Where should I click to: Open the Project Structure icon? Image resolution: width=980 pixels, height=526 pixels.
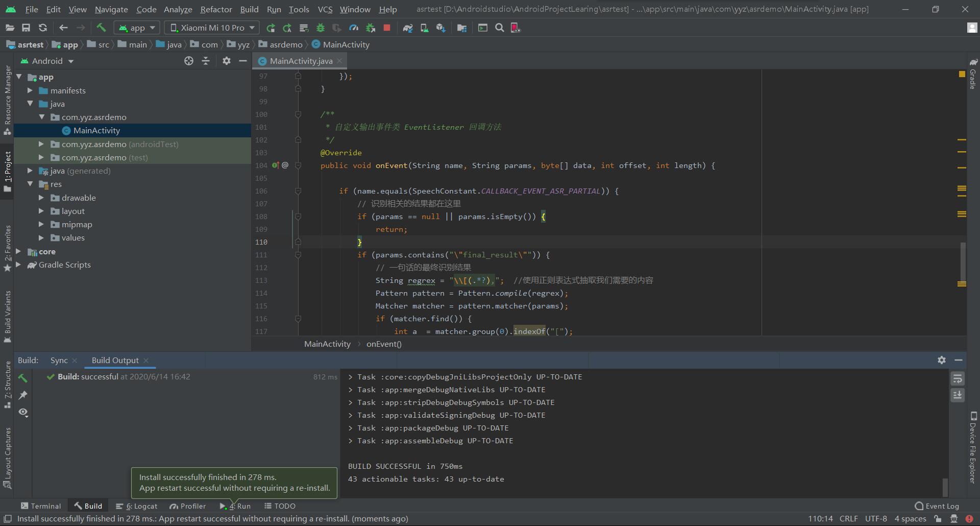(x=462, y=28)
